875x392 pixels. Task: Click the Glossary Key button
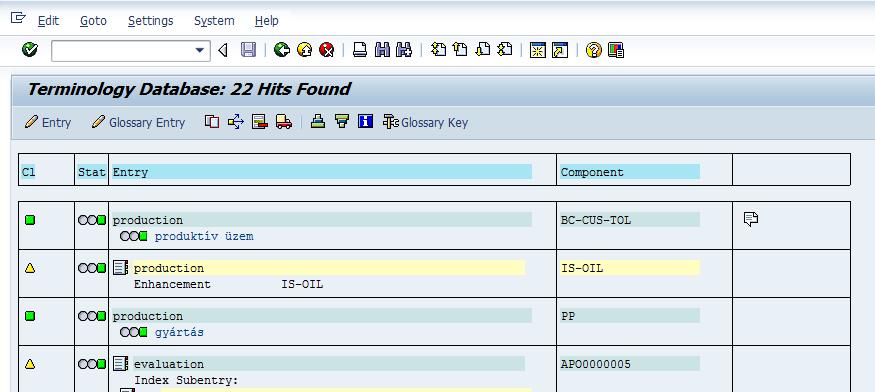(x=425, y=122)
